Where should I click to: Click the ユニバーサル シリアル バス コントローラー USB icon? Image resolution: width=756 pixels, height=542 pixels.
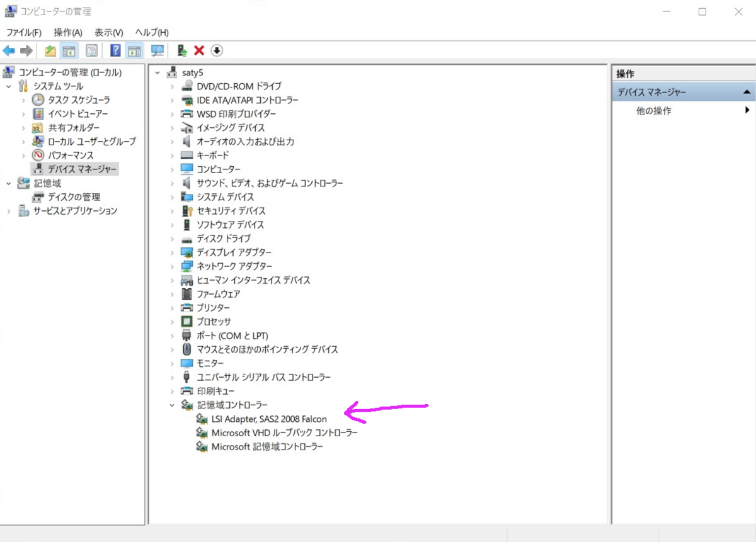pyautogui.click(x=186, y=377)
